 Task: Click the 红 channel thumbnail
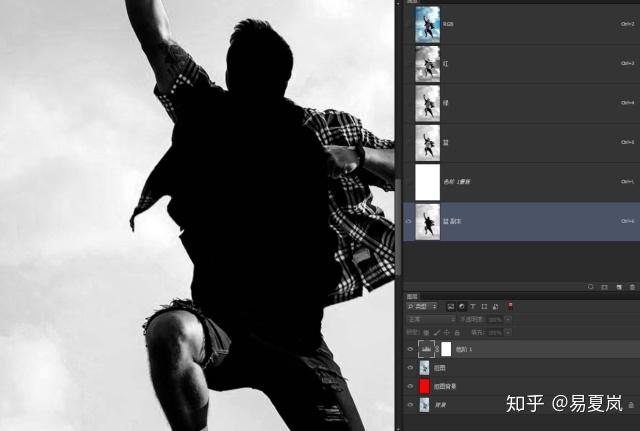coord(427,64)
